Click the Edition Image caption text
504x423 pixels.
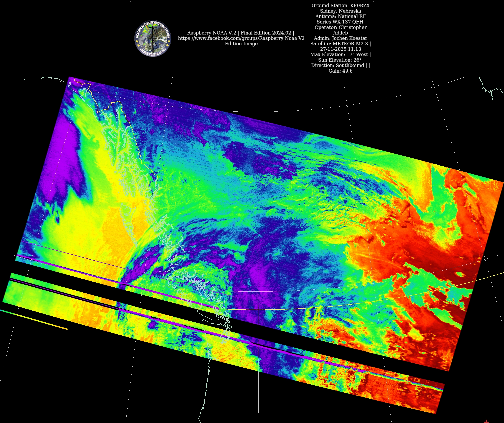241,44
